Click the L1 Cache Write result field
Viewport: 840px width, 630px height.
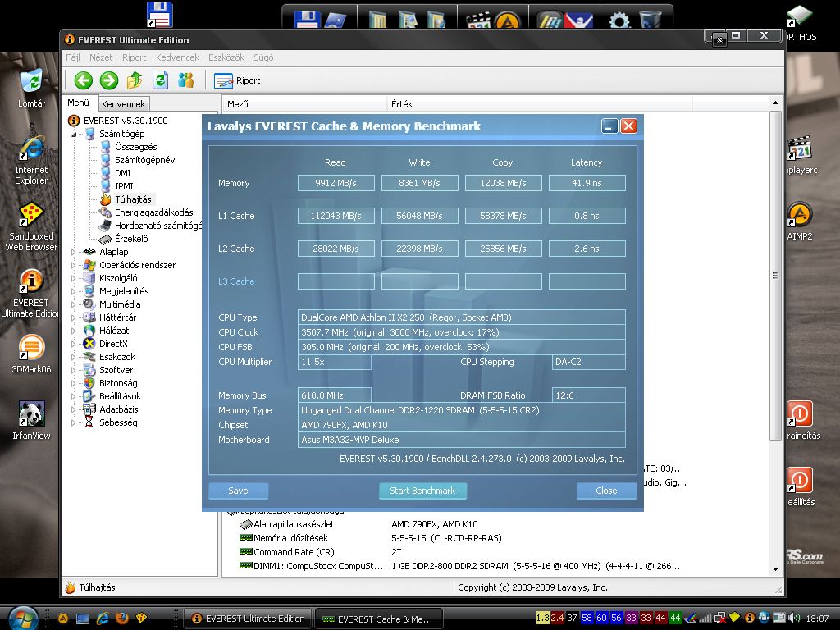(x=419, y=216)
